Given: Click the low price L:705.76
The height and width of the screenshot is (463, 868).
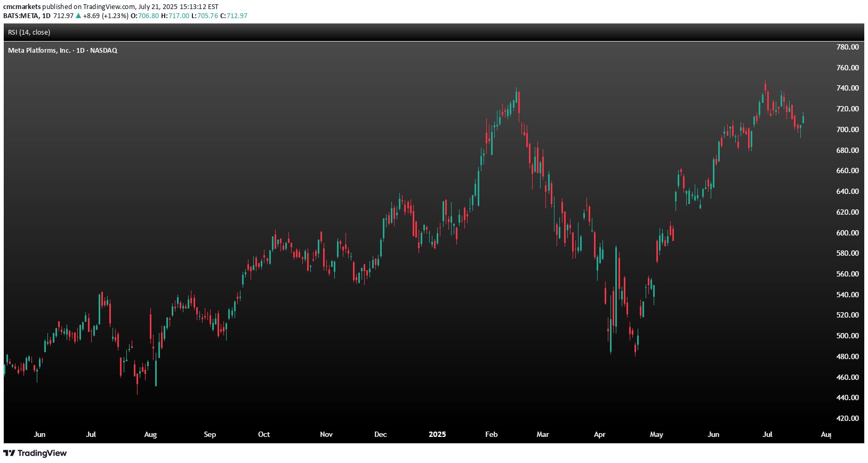Looking at the screenshot, I should [205, 16].
